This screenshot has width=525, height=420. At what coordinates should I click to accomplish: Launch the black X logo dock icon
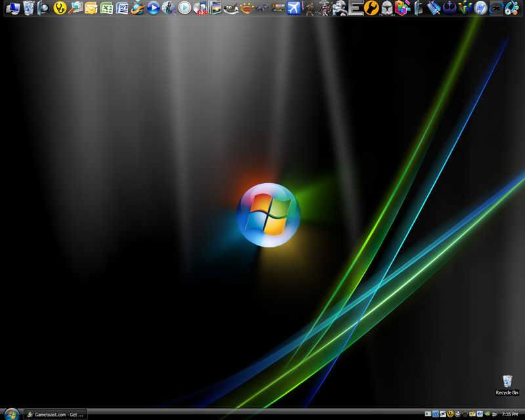coord(496,8)
